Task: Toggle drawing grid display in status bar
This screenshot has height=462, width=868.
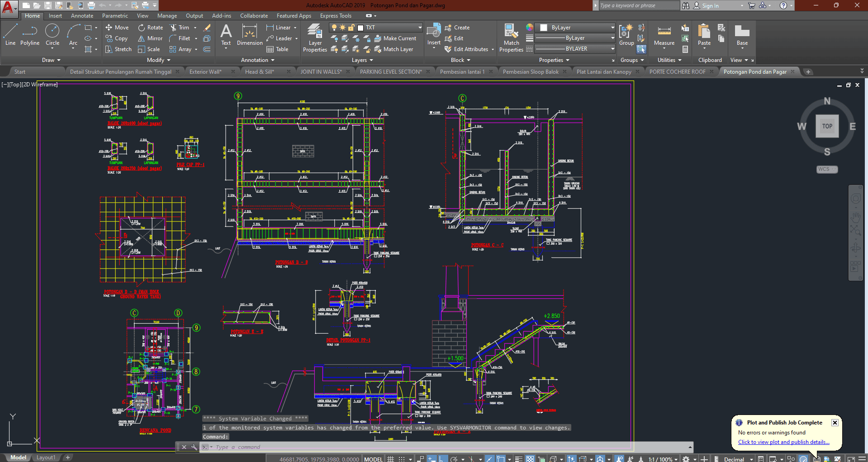Action: point(391,459)
